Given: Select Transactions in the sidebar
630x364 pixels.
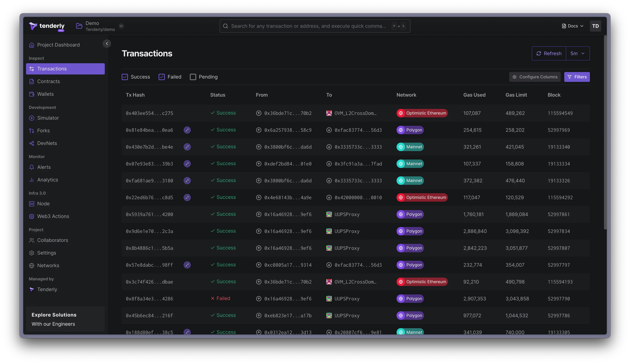Looking at the screenshot, I should pyautogui.click(x=65, y=69).
